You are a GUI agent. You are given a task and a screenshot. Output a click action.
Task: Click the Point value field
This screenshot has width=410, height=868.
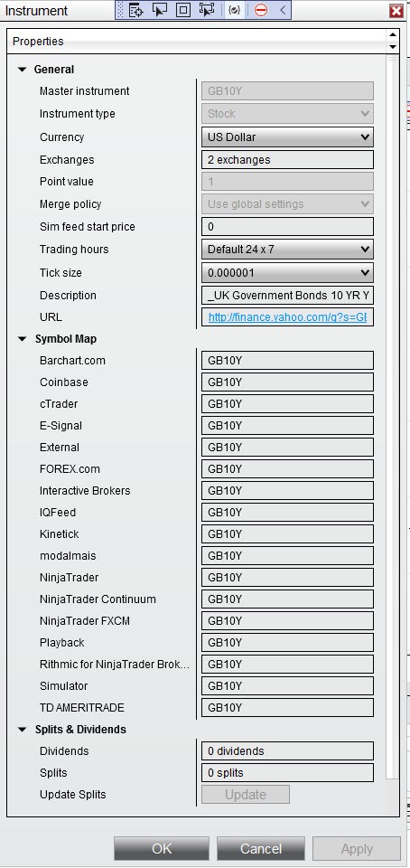[x=287, y=181]
